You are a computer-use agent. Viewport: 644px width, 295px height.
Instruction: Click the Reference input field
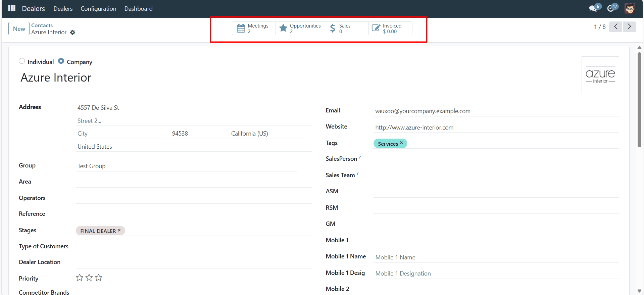tap(194, 214)
